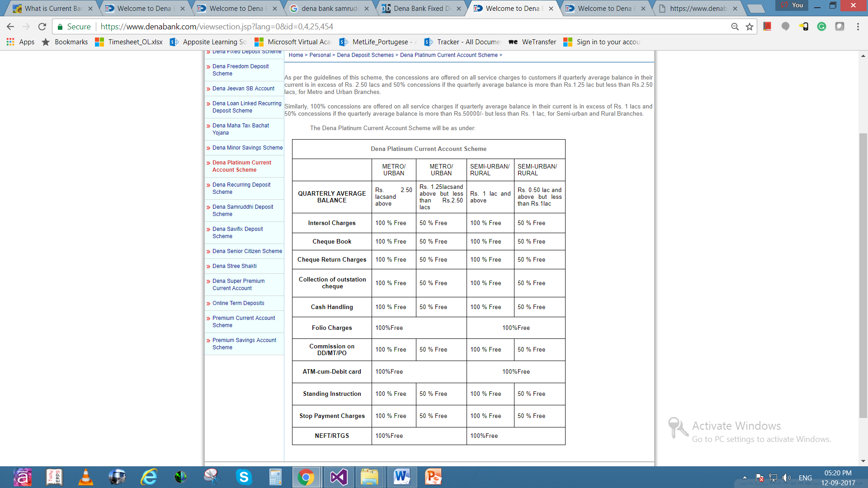
Task: Open Dena Freedom Deposit Scheme link
Action: click(241, 70)
